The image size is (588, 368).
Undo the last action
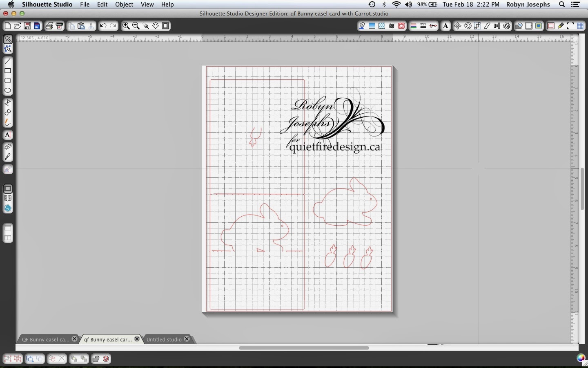point(103,26)
